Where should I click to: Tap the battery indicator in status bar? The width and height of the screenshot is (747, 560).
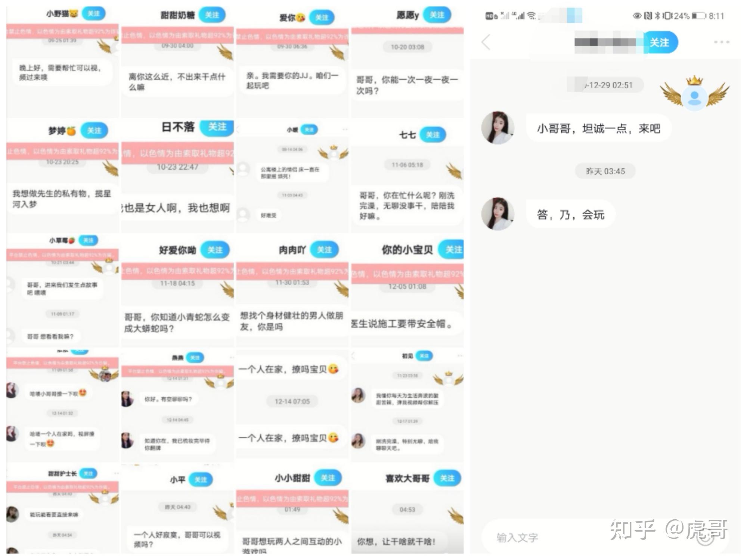pyautogui.click(x=699, y=16)
